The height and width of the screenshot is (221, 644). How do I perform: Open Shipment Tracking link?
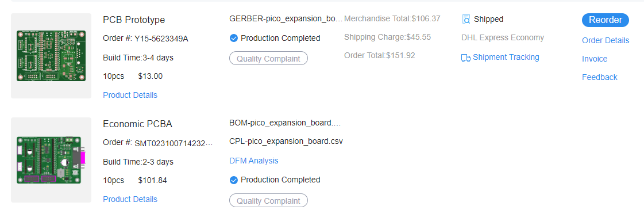pos(506,57)
